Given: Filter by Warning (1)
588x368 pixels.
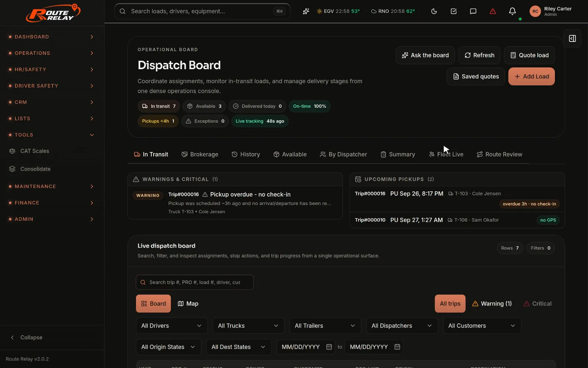Looking at the screenshot, I should tap(492, 304).
